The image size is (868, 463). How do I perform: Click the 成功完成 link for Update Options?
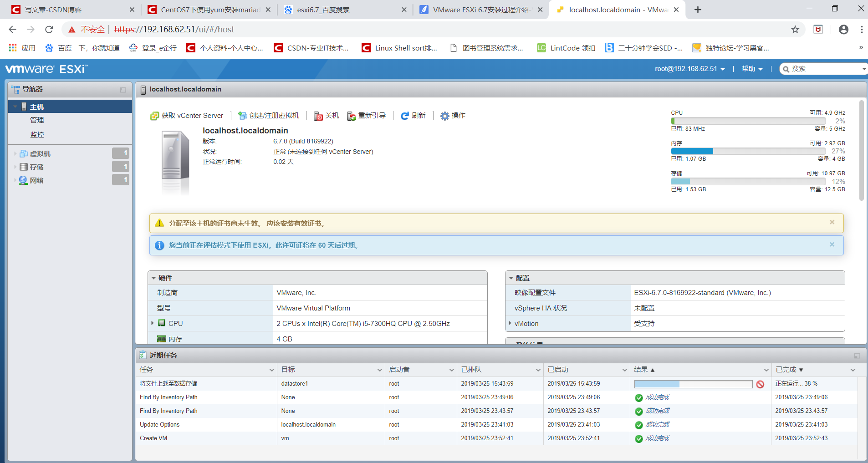658,424
